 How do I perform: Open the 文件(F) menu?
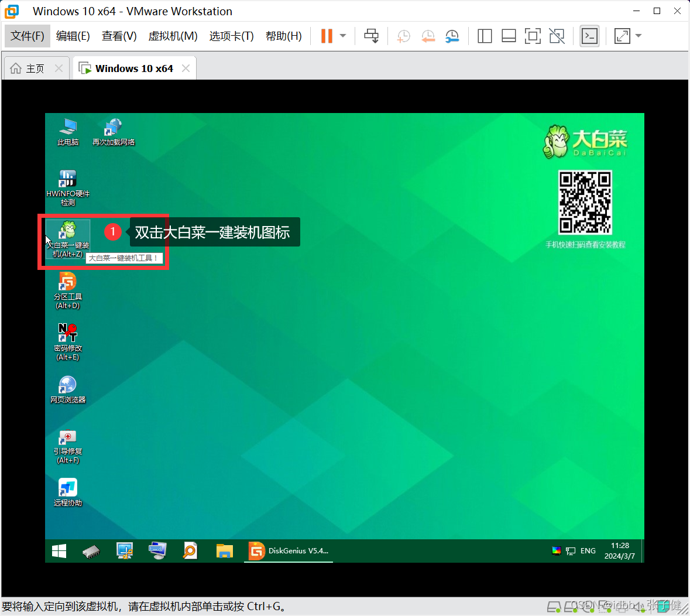pyautogui.click(x=28, y=36)
